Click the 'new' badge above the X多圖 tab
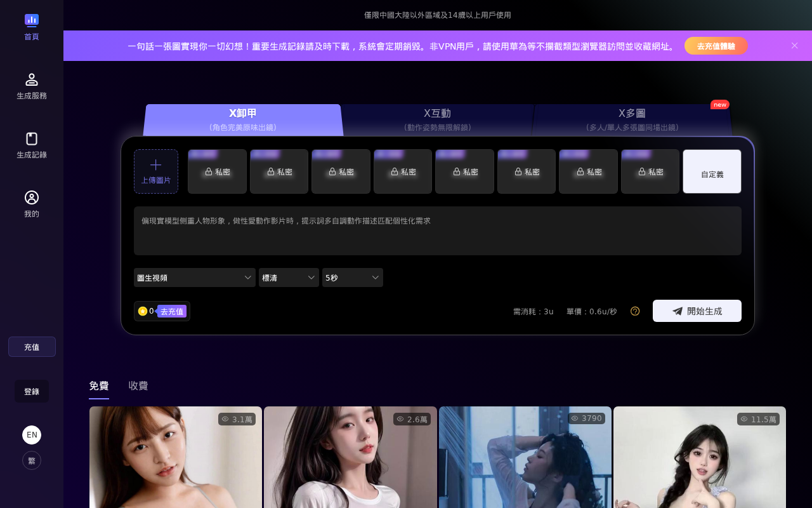812x508 pixels. pyautogui.click(x=720, y=104)
